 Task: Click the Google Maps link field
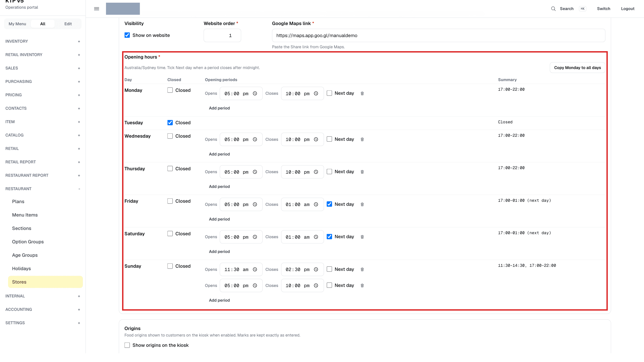point(439,36)
